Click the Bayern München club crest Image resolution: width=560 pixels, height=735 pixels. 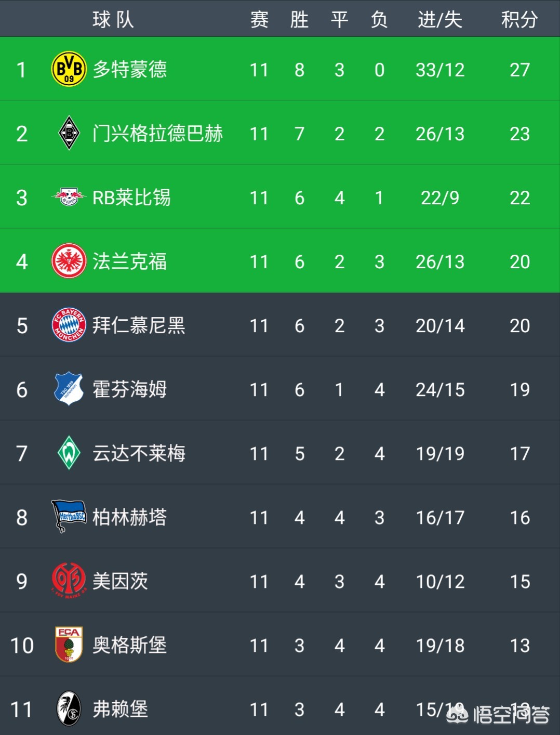69,325
